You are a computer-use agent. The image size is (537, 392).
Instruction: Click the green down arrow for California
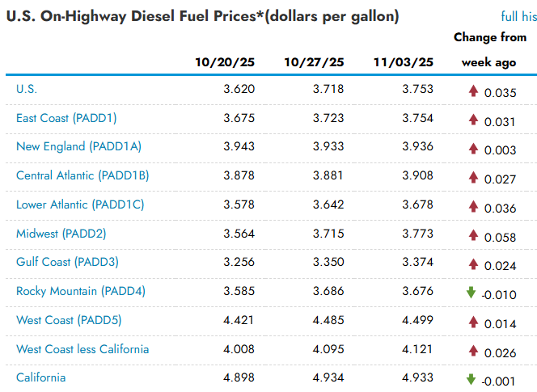471,378
